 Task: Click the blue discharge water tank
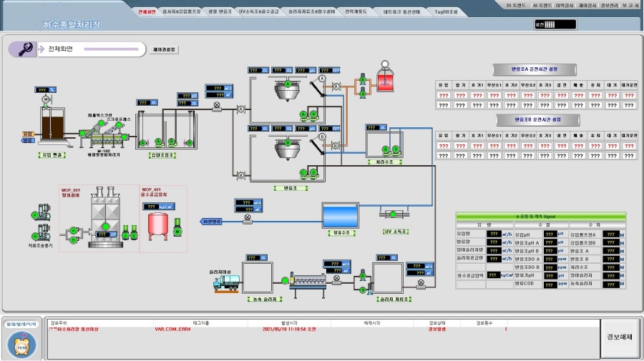(x=341, y=216)
